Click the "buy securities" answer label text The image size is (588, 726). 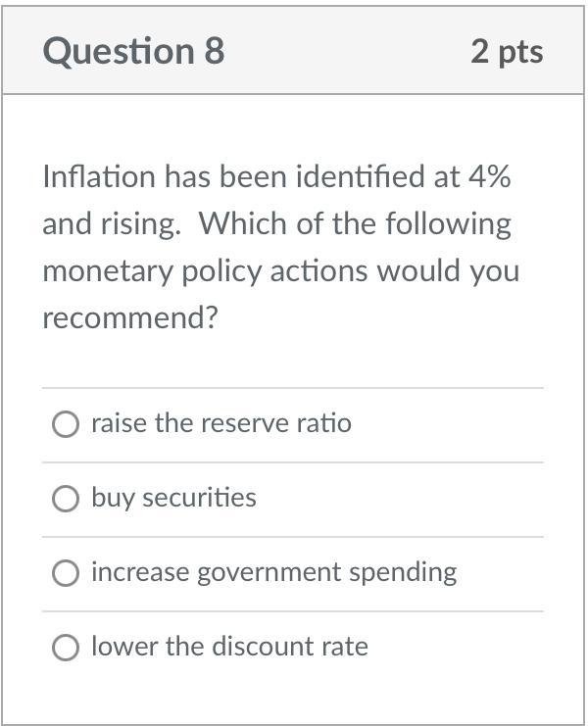tap(173, 499)
